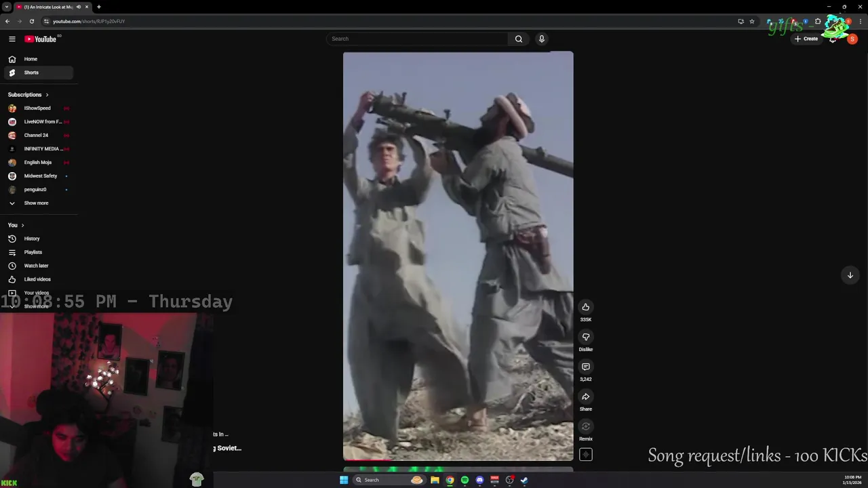Remix this Short
The height and width of the screenshot is (488, 868).
click(x=586, y=426)
